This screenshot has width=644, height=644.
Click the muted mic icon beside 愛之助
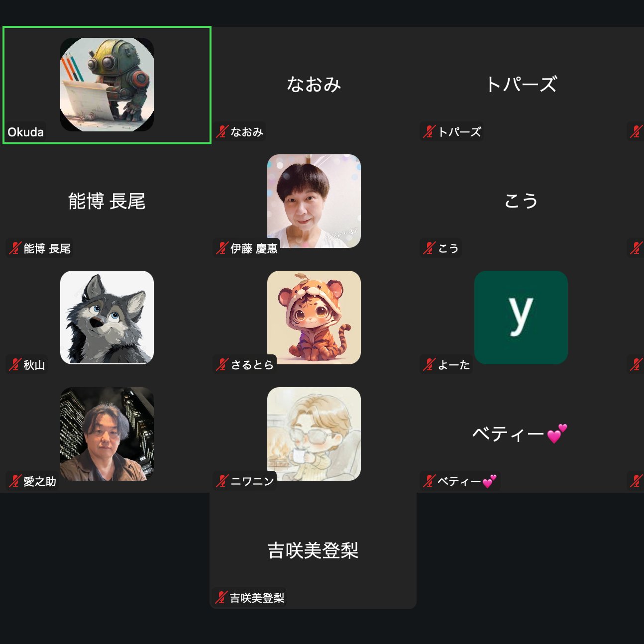[15, 481]
